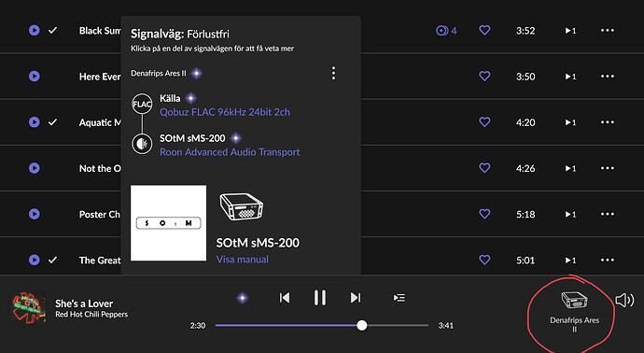This screenshot has height=353, width=644.
Task: Favorite the 3:52 track with heart
Action: [x=484, y=30]
